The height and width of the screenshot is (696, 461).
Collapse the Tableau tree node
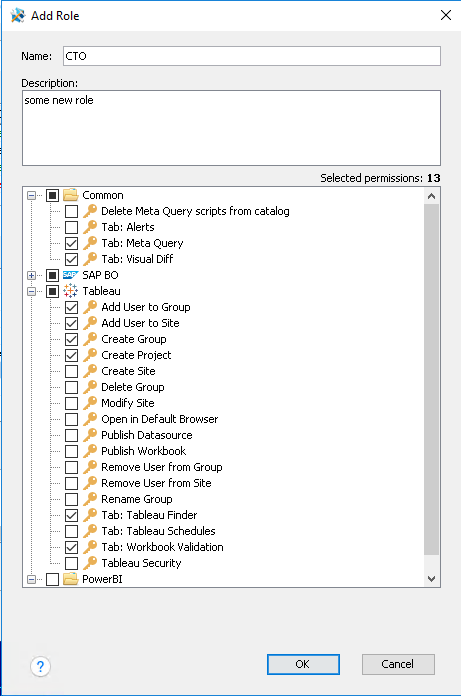click(32, 291)
